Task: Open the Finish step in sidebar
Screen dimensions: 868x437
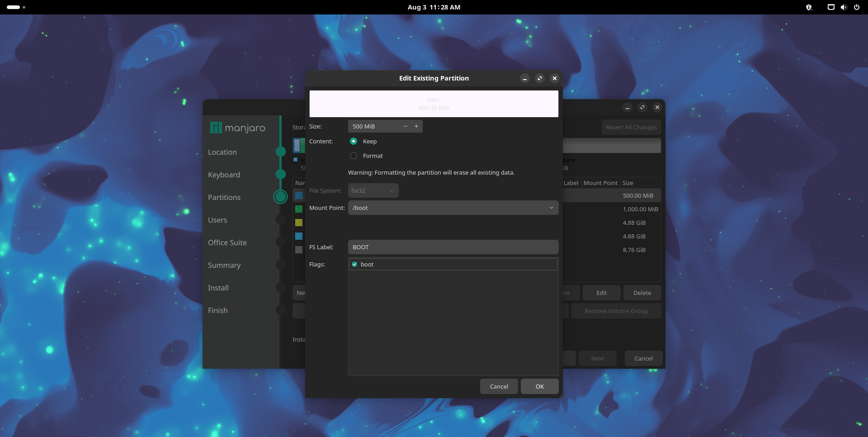Action: (217, 310)
